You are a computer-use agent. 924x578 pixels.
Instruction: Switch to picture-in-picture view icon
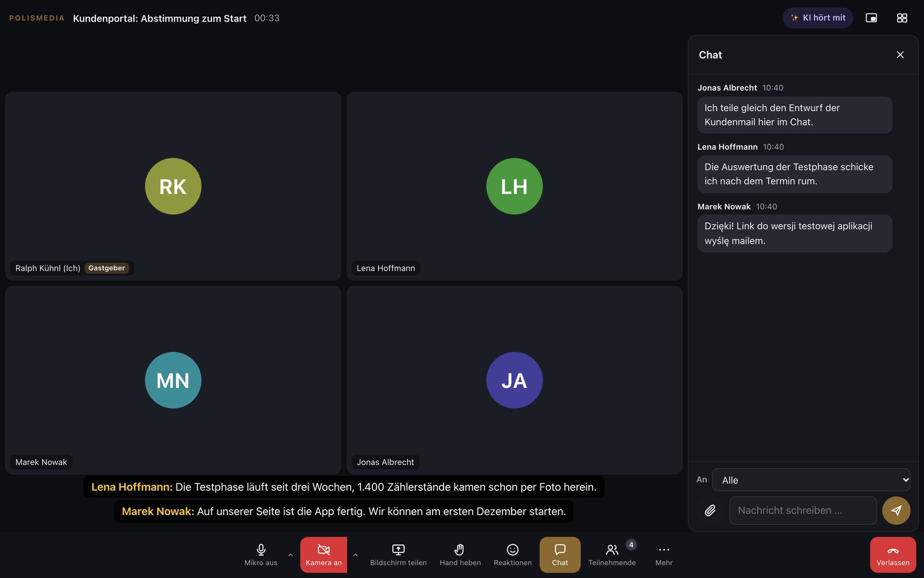pyautogui.click(x=871, y=18)
